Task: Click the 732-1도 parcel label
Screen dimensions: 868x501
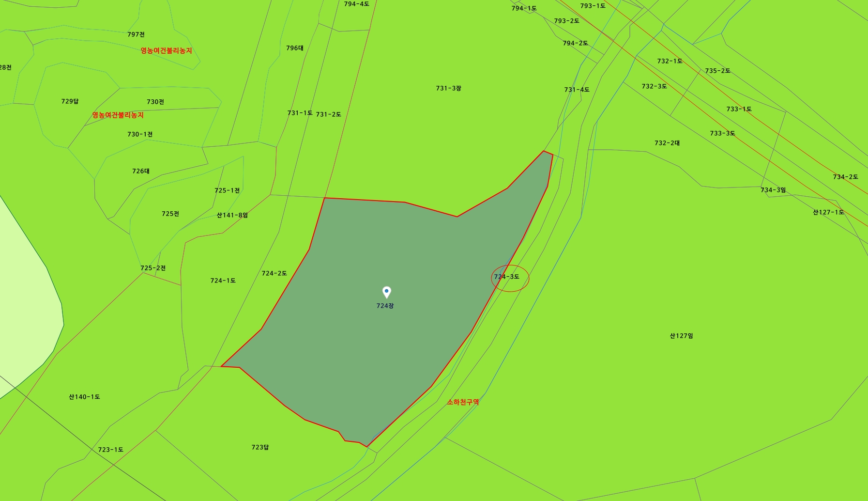Action: (670, 61)
